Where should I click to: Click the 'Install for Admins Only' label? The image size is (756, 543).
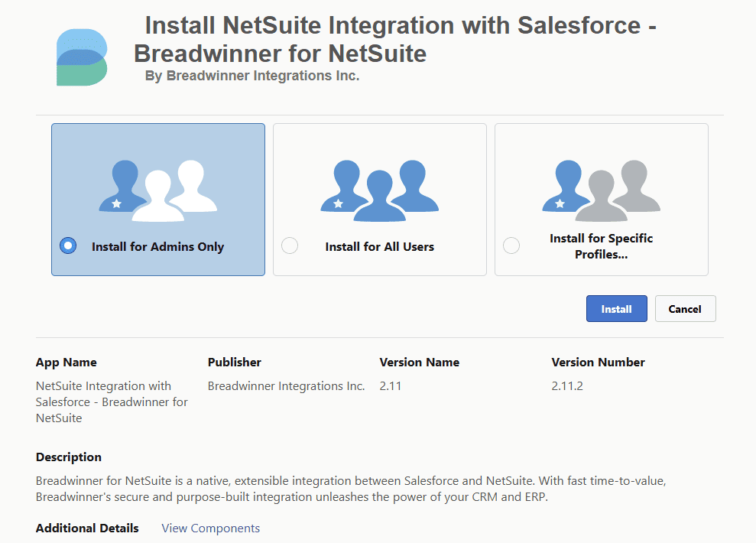[157, 246]
